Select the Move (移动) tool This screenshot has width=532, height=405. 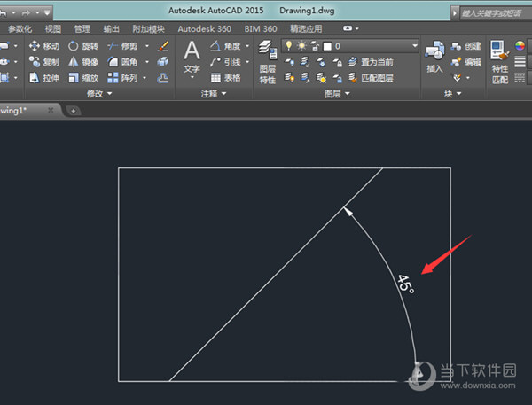pos(44,46)
